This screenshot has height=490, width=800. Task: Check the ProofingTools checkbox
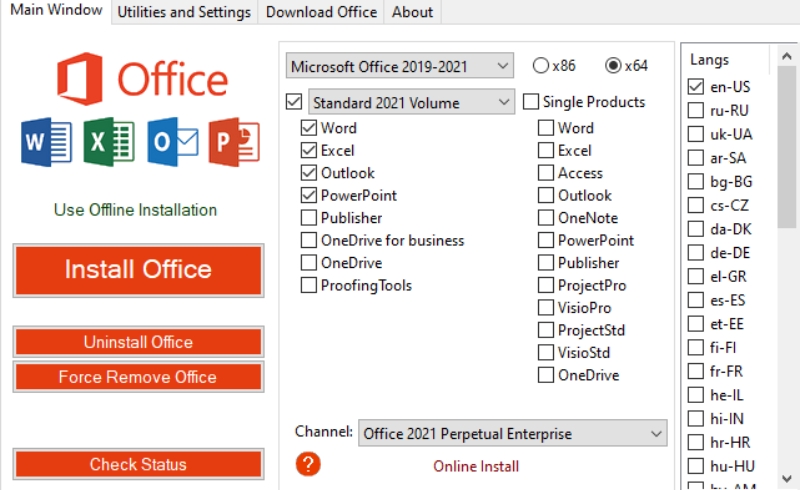(x=309, y=285)
